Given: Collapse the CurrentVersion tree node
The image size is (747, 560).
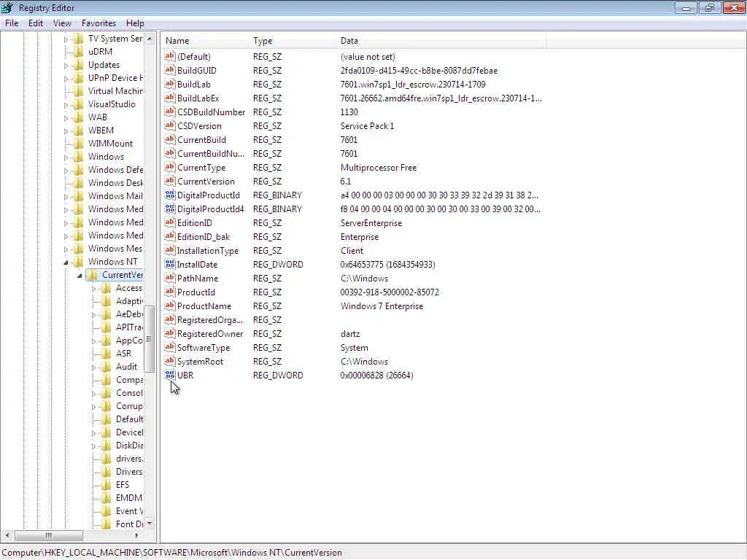Looking at the screenshot, I should pos(80,276).
